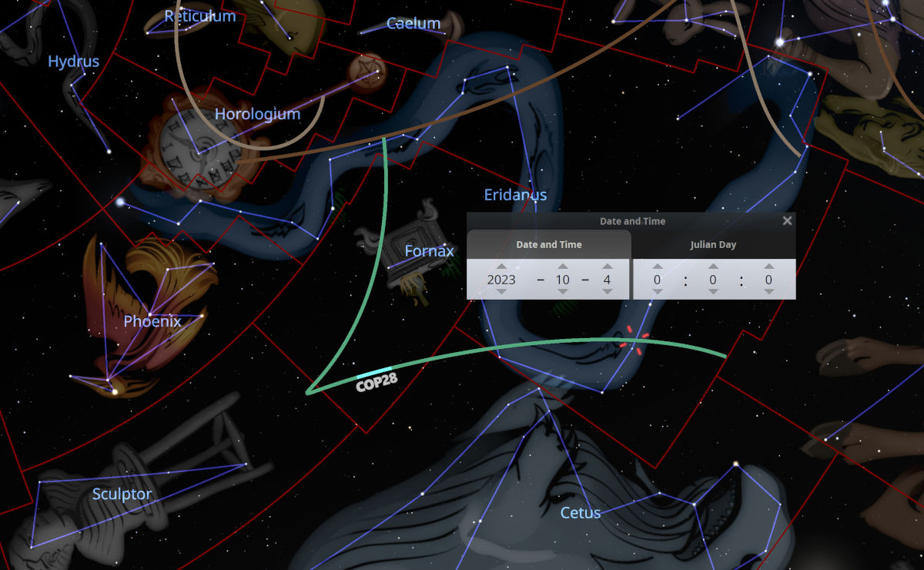Select the Phoenix constellation label
This screenshot has width=924, height=570.
point(152,321)
